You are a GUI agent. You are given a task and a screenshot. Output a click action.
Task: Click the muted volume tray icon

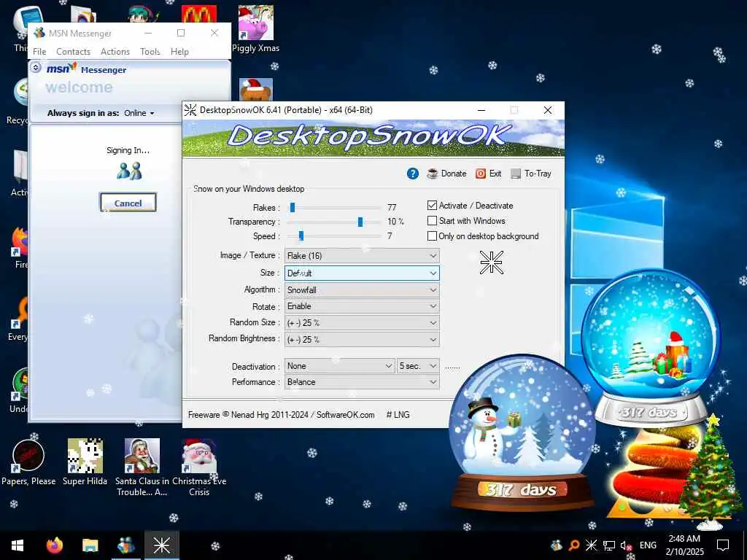pos(626,545)
